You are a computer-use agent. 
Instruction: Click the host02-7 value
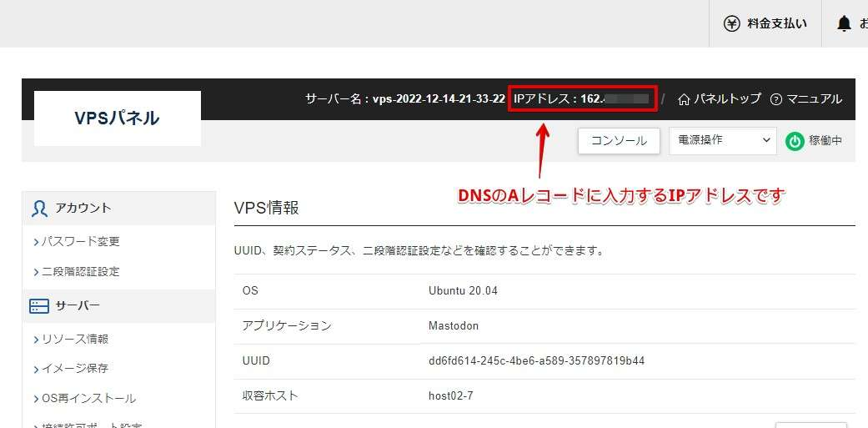pyautogui.click(x=450, y=396)
